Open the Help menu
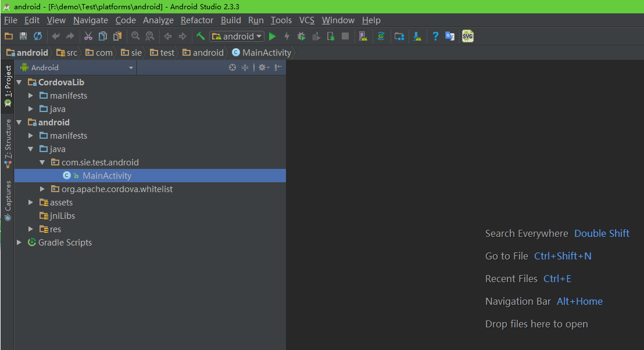Screen dimensions: 644x350 point(371,20)
